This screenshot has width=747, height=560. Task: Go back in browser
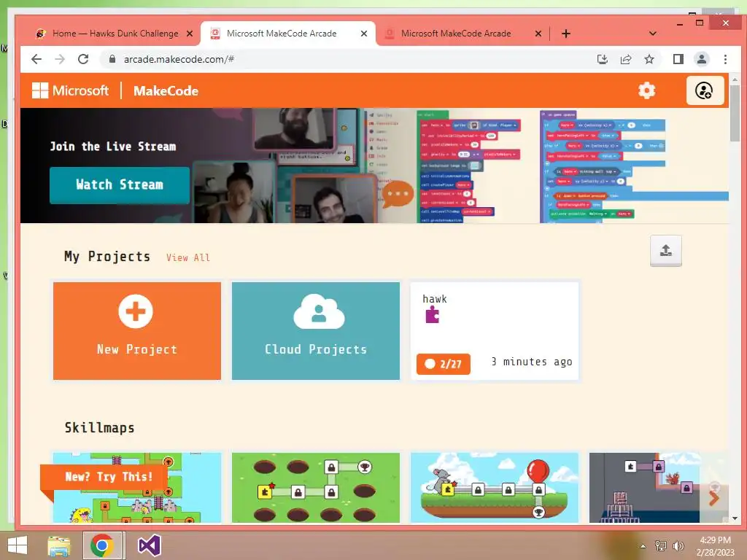tap(36, 59)
